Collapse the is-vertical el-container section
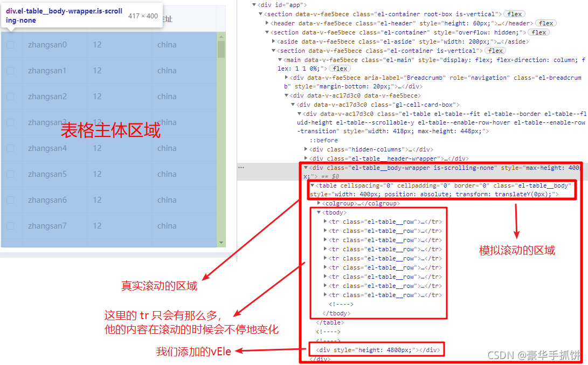The image size is (588, 365). (x=273, y=51)
